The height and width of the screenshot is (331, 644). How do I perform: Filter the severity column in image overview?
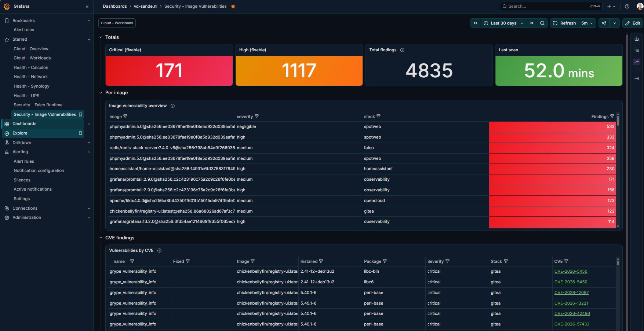click(x=256, y=117)
